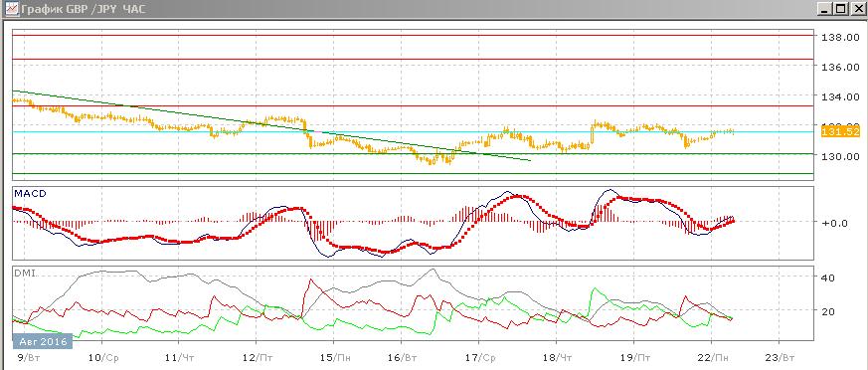Click the DMI scale value 40

(x=828, y=277)
